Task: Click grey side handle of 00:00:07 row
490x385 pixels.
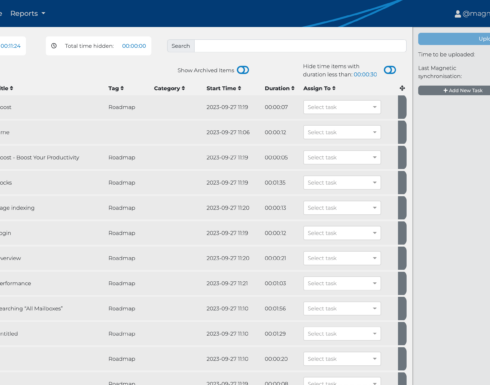Action: [402, 107]
